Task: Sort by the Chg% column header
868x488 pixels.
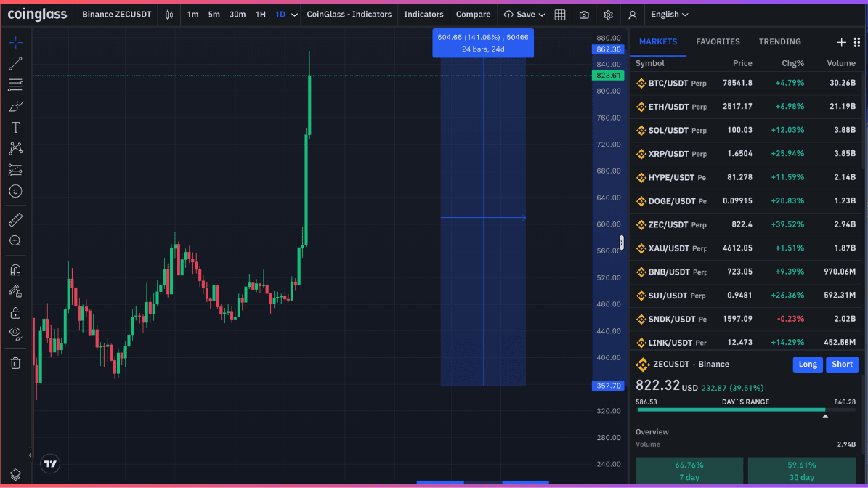Action: tap(792, 63)
